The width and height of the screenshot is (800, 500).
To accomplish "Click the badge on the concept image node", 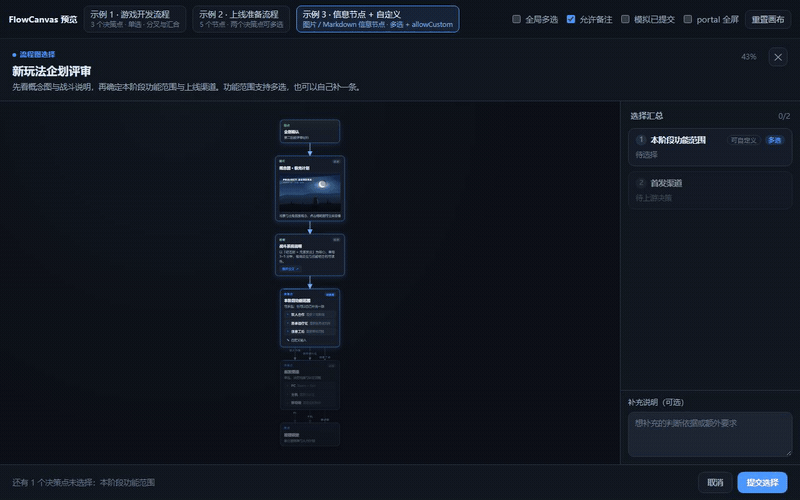I will [336, 161].
